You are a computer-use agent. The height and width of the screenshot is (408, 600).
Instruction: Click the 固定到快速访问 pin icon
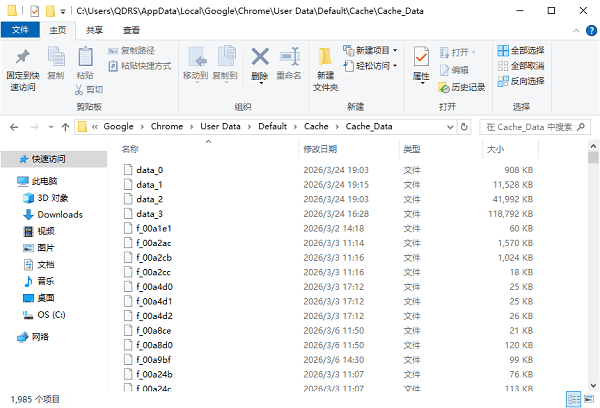(22, 58)
